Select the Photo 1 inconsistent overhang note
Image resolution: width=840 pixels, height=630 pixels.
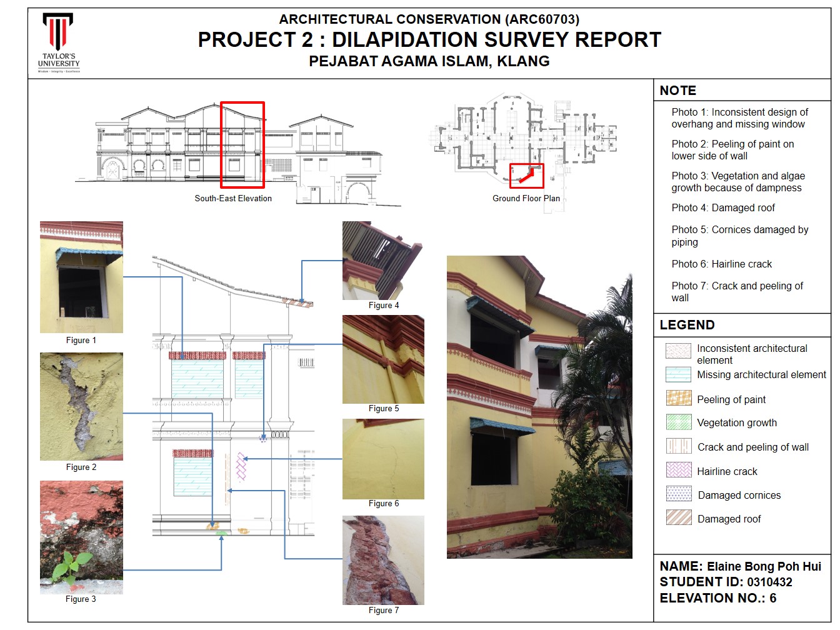tap(740, 118)
